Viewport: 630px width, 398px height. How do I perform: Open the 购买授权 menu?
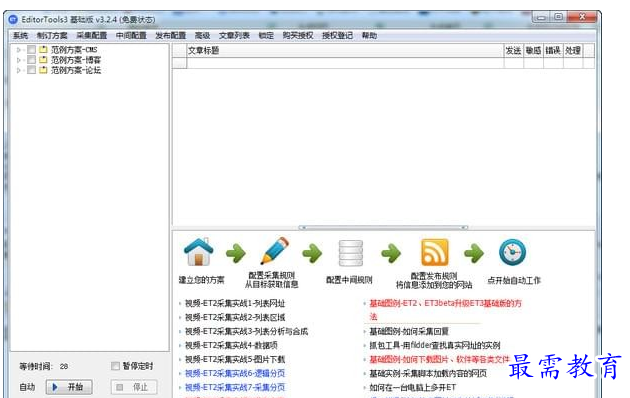[x=298, y=35]
